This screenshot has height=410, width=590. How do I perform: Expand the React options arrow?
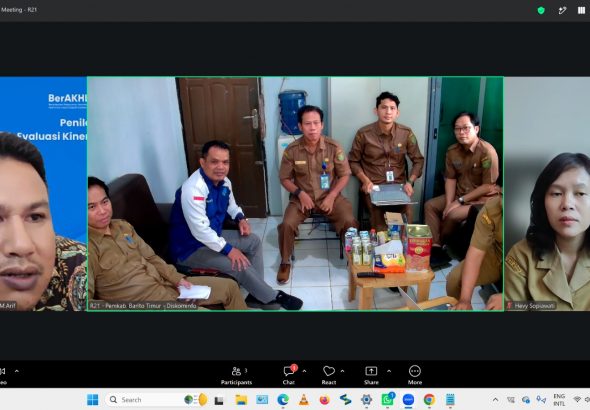(342, 371)
